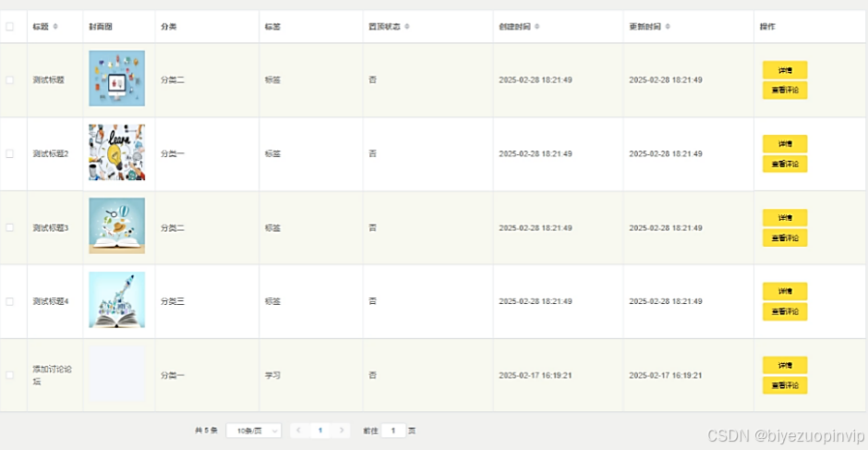Open the cover thumbnail of 测试标题
Image resolution: width=868 pixels, height=450 pixels.
116,79
